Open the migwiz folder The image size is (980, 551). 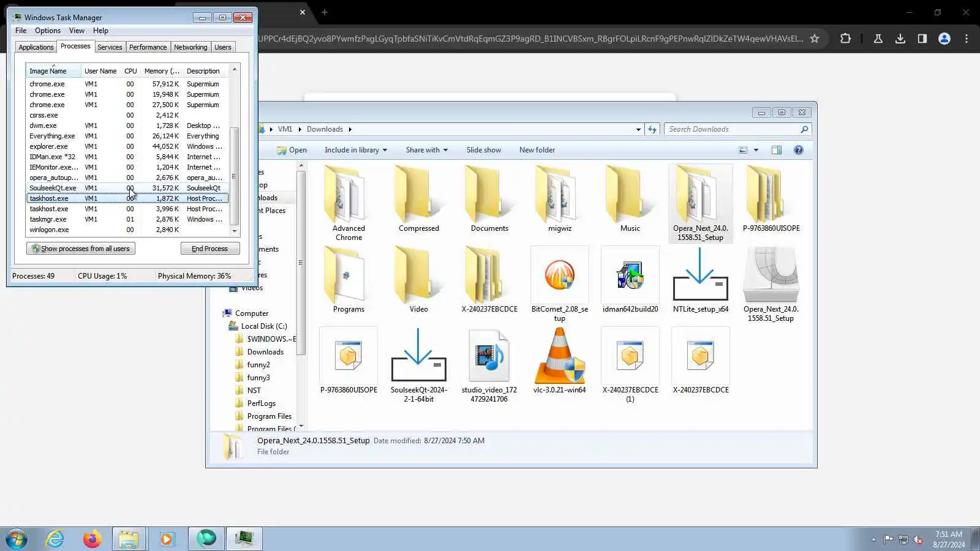pos(560,199)
